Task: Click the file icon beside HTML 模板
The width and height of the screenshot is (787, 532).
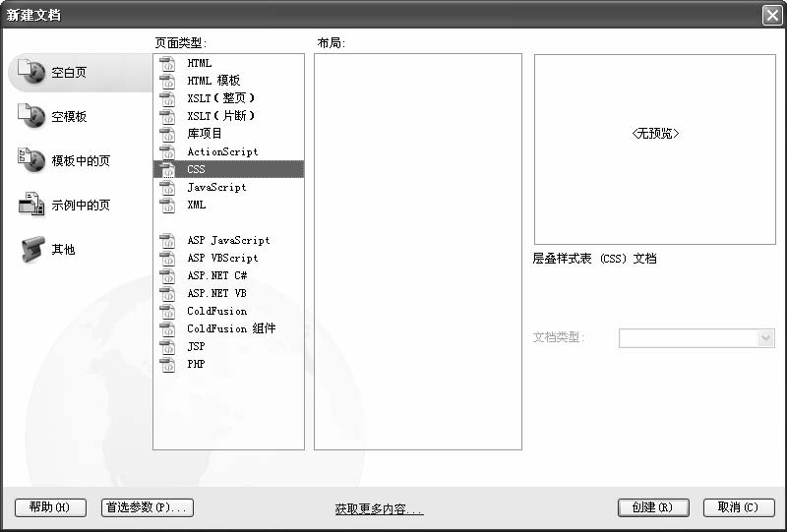Action: [x=167, y=81]
